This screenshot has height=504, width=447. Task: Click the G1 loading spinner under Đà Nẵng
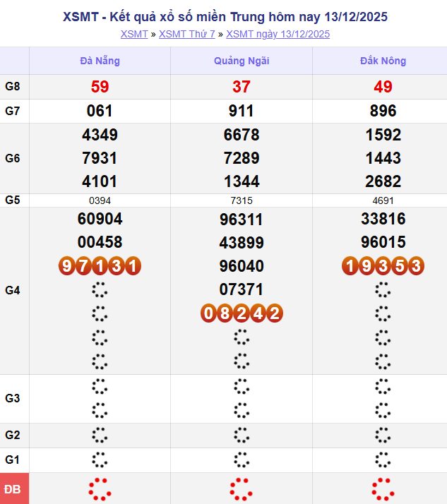pos(100,460)
